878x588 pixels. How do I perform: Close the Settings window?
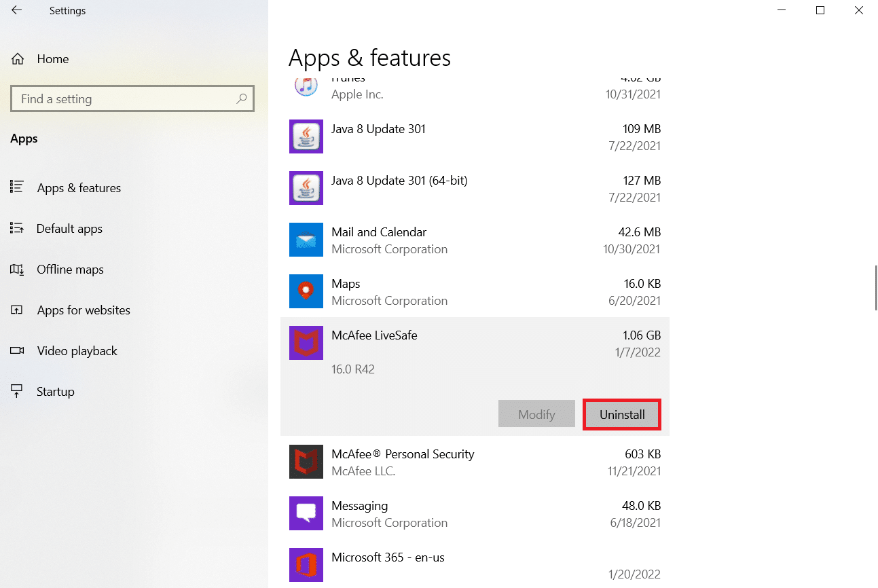coord(858,10)
